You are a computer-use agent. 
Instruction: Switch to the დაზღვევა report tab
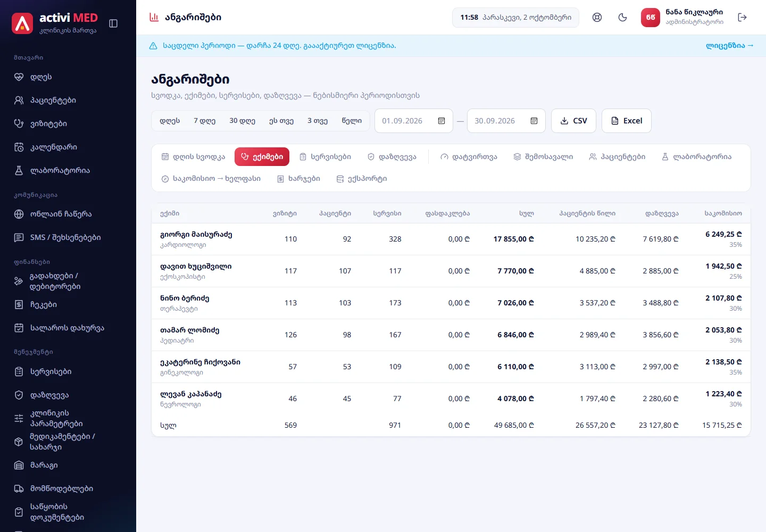(x=392, y=157)
